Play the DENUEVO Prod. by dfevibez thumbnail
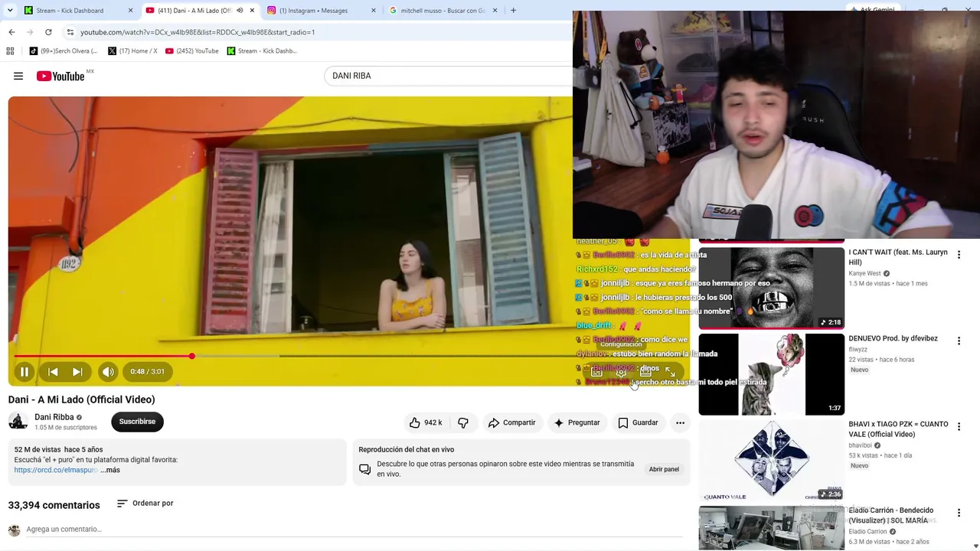 pyautogui.click(x=771, y=374)
